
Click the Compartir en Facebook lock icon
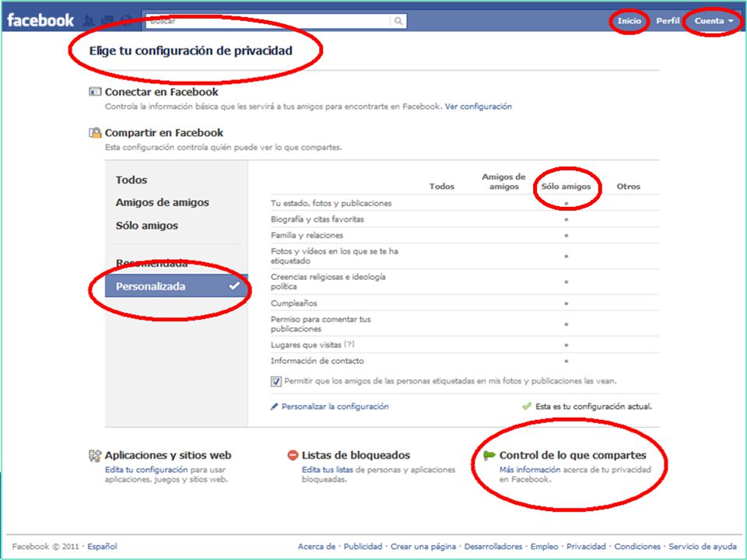(x=95, y=132)
